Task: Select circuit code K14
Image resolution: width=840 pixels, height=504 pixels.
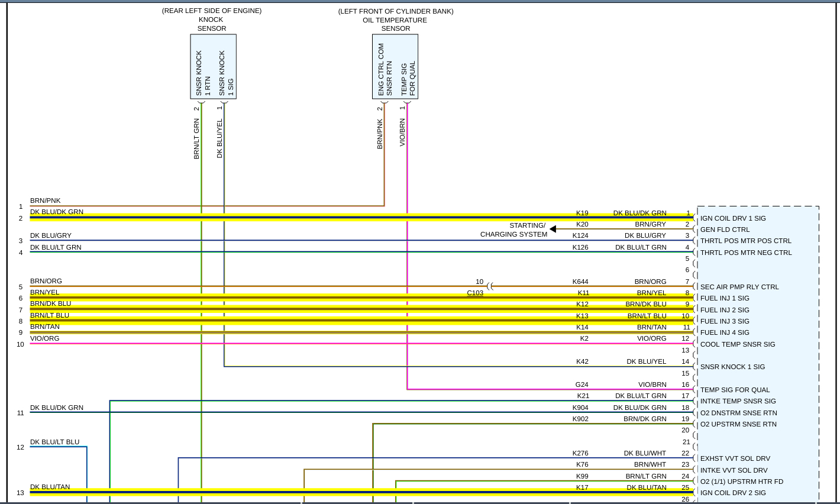Action: 582,327
